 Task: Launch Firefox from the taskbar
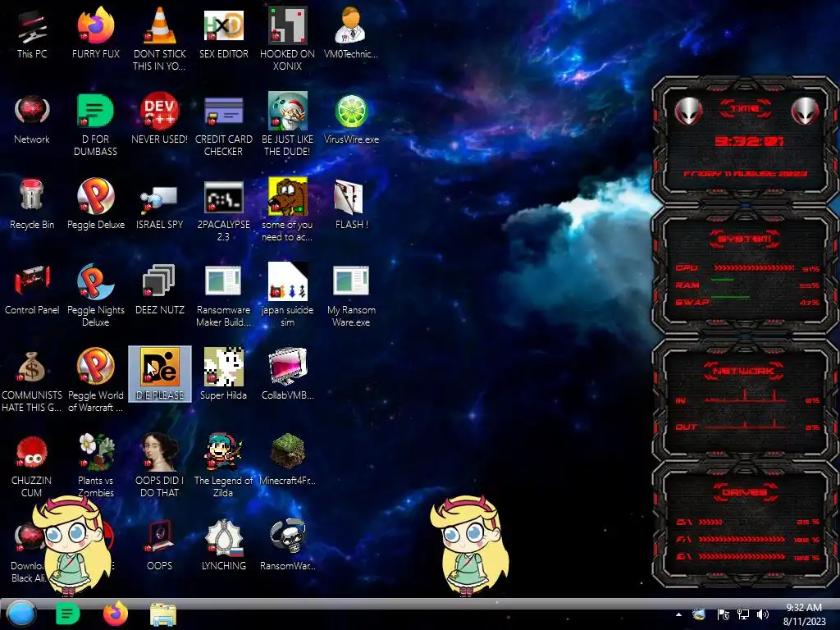click(115, 614)
